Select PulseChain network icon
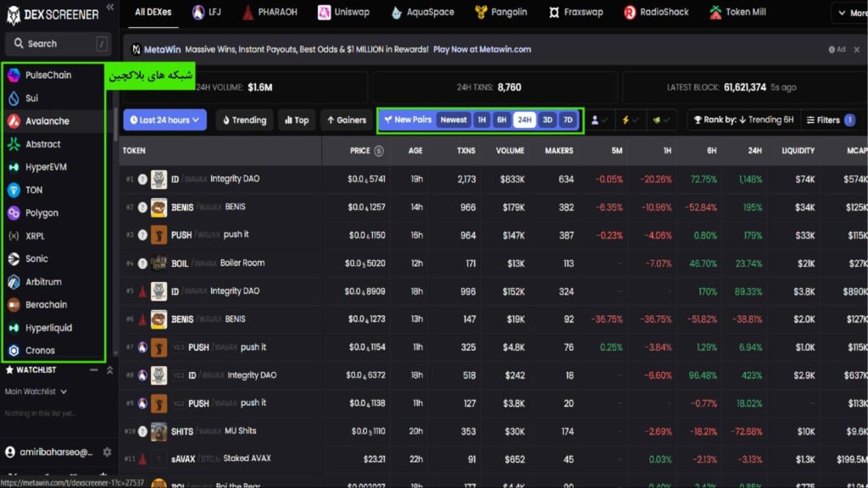 coord(14,75)
